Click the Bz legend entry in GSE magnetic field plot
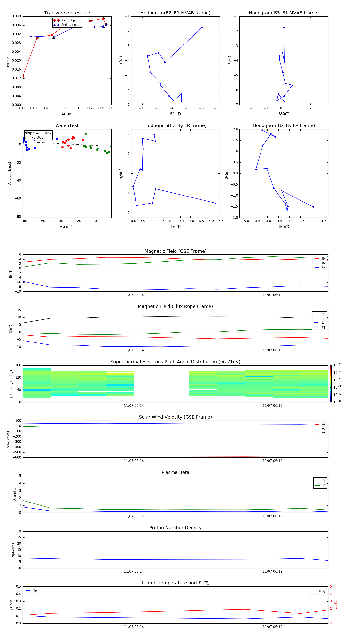The width and height of the screenshot is (351, 644). click(320, 268)
